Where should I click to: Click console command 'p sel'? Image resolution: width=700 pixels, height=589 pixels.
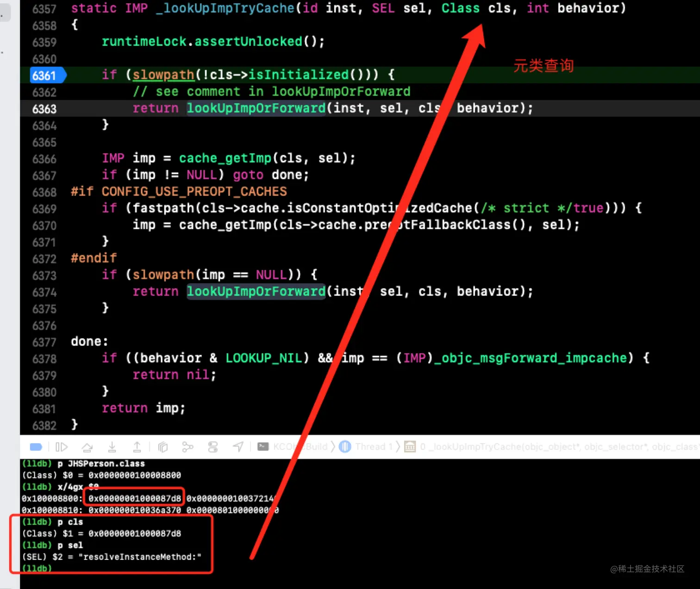coord(70,545)
